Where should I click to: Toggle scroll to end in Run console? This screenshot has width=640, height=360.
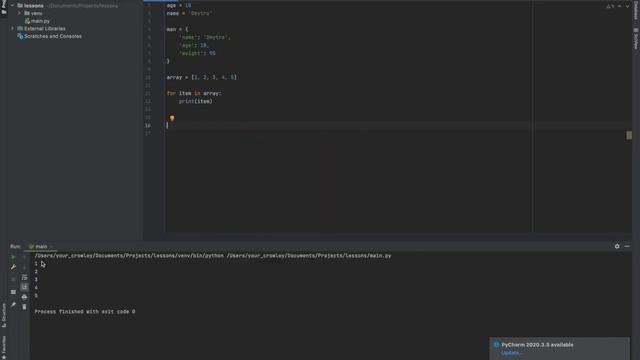point(24,287)
